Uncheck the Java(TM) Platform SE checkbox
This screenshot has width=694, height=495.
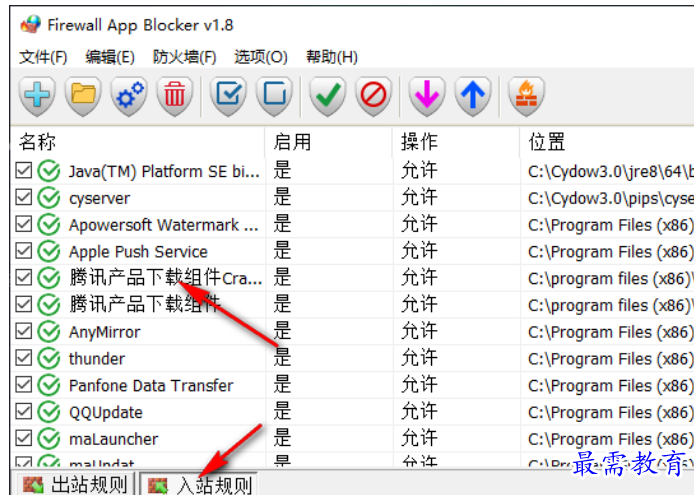point(23,170)
